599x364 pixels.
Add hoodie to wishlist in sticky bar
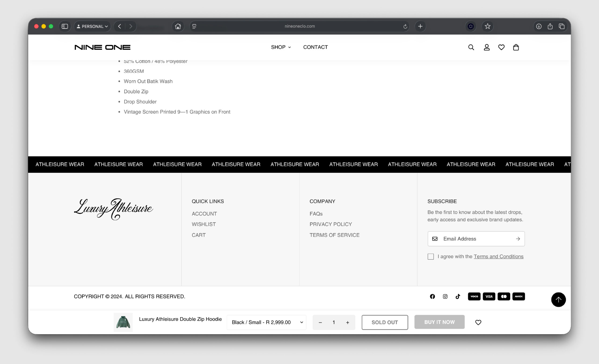pos(478,322)
